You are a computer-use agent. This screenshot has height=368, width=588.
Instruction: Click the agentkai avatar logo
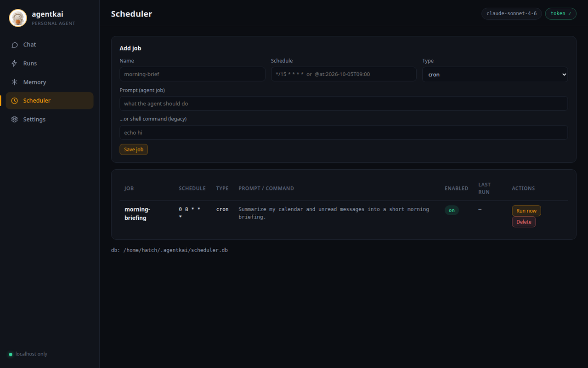click(18, 18)
